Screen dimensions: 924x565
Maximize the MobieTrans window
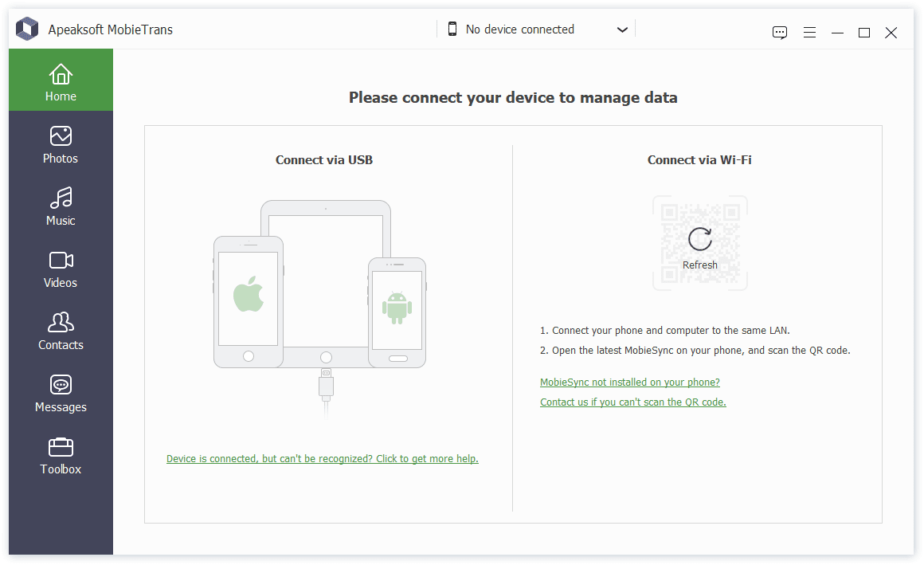pyautogui.click(x=863, y=33)
